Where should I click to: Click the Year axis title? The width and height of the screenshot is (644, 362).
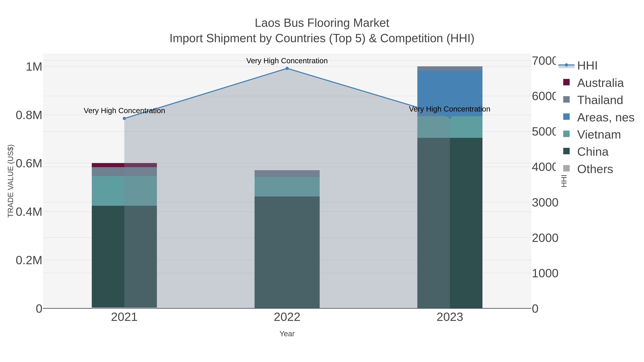[287, 334]
